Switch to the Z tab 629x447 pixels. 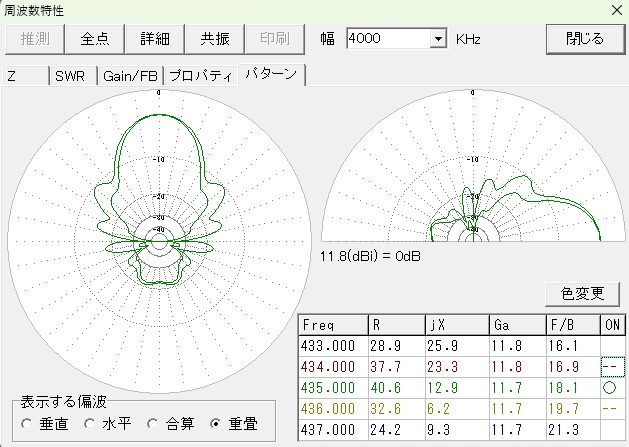pos(25,76)
